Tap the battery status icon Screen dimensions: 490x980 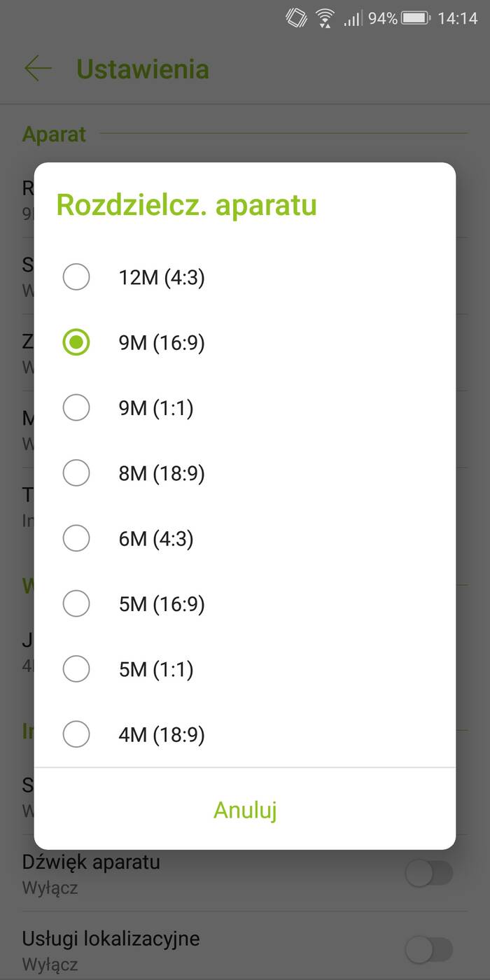[x=416, y=18]
